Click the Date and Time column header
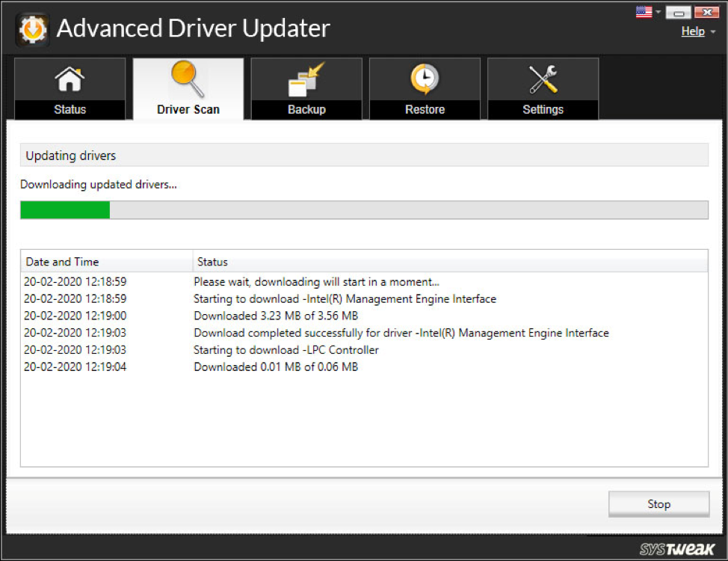 tap(106, 262)
